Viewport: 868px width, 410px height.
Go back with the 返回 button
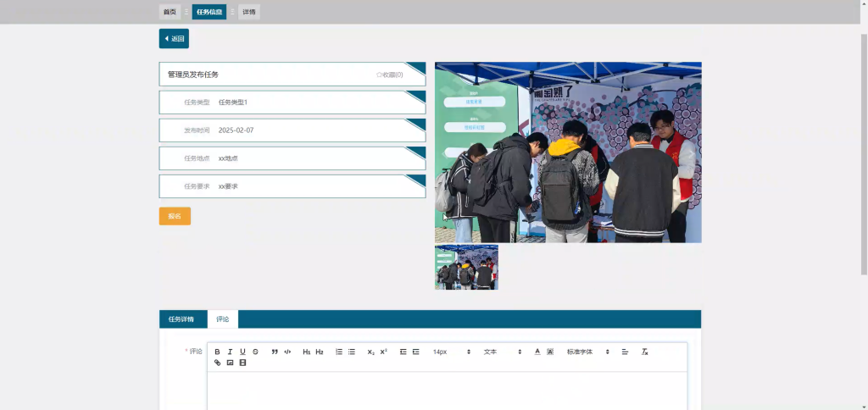click(x=174, y=39)
